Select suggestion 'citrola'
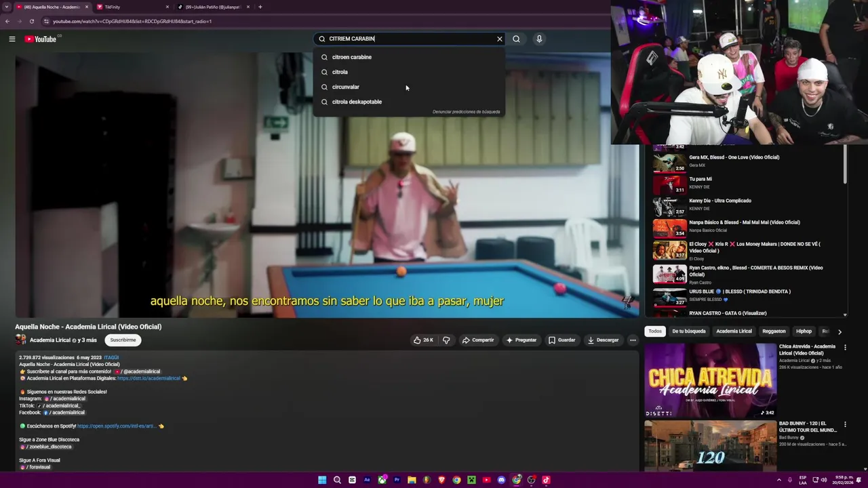The image size is (868, 488). tap(408, 72)
